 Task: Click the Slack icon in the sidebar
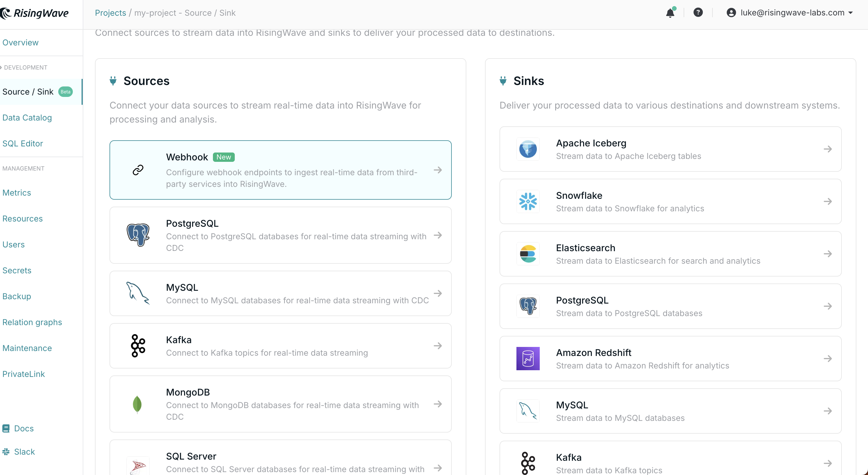(x=6, y=451)
